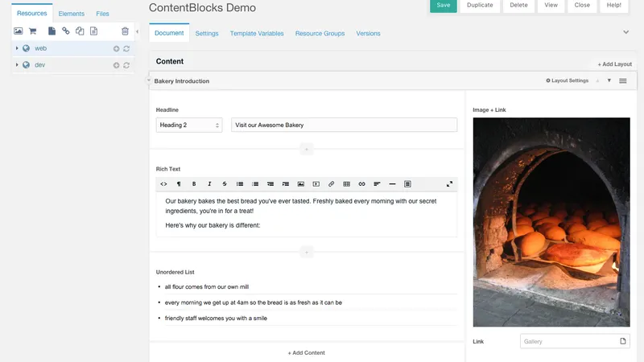Click the Delete button
Screen dimensions: 644x362
518,6
